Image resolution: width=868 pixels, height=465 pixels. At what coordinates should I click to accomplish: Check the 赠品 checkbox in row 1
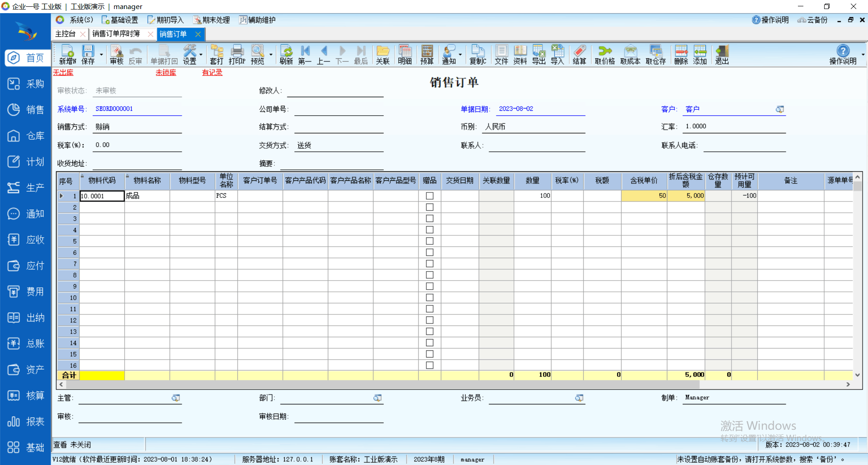coord(429,196)
